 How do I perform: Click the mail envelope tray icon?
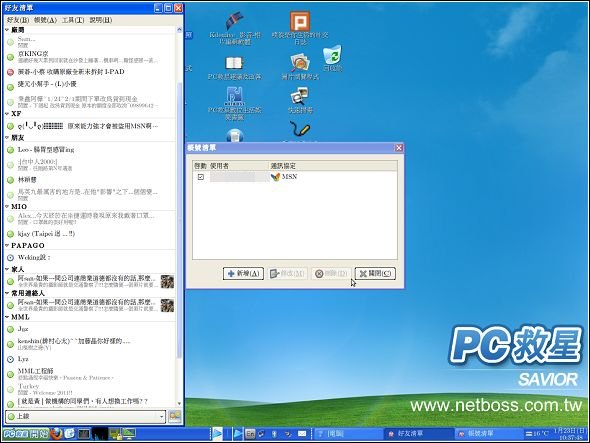click(302, 434)
